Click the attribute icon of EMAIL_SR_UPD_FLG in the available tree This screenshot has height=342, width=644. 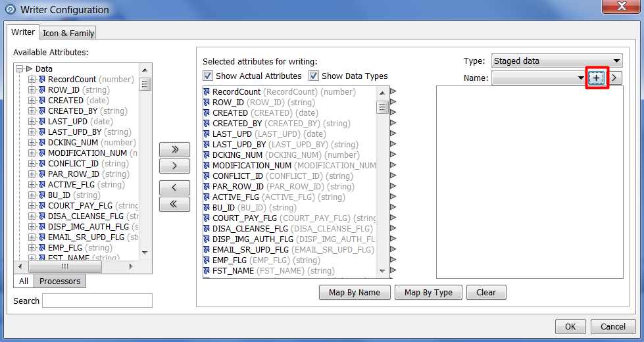coord(42,237)
